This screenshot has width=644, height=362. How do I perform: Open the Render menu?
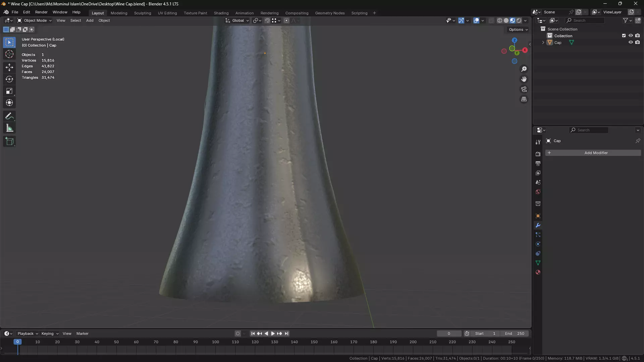click(x=41, y=12)
